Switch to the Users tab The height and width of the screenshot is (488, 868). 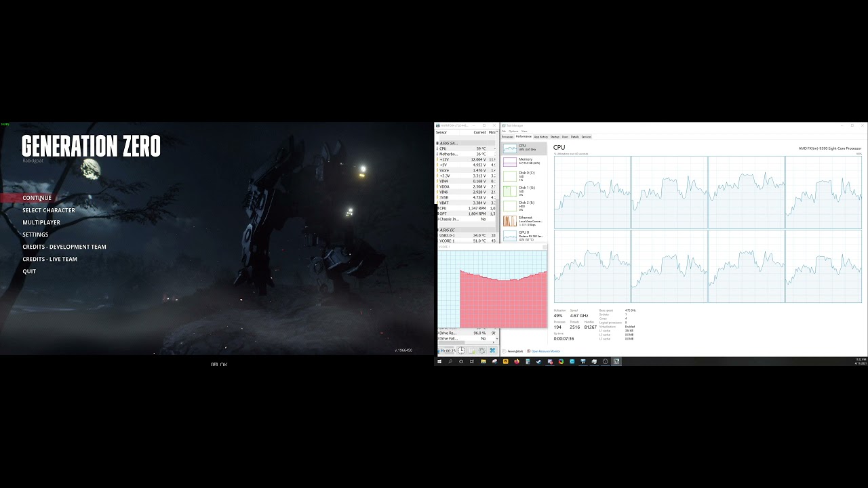click(x=565, y=137)
